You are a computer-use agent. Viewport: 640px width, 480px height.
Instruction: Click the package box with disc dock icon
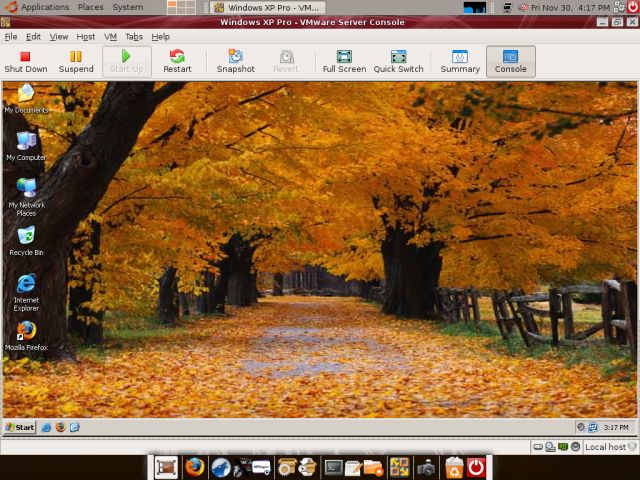307,467
